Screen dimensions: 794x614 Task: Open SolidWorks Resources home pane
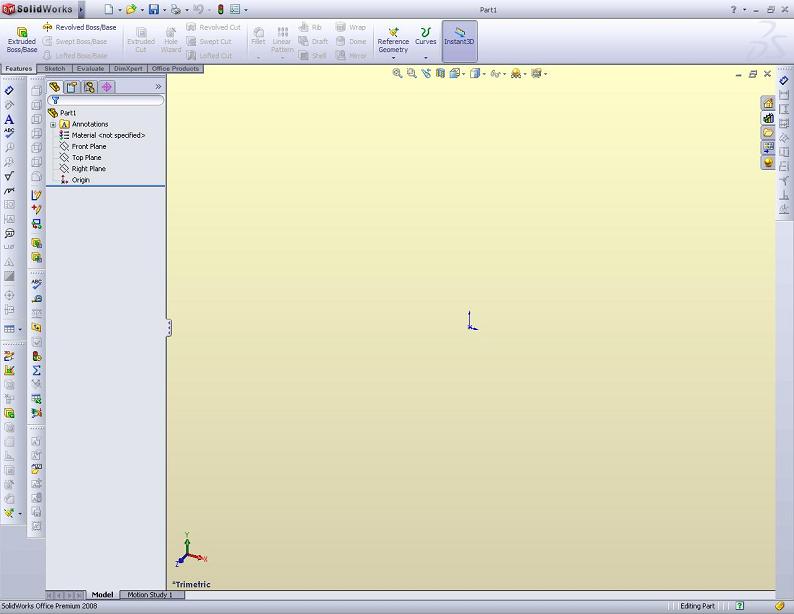768,103
